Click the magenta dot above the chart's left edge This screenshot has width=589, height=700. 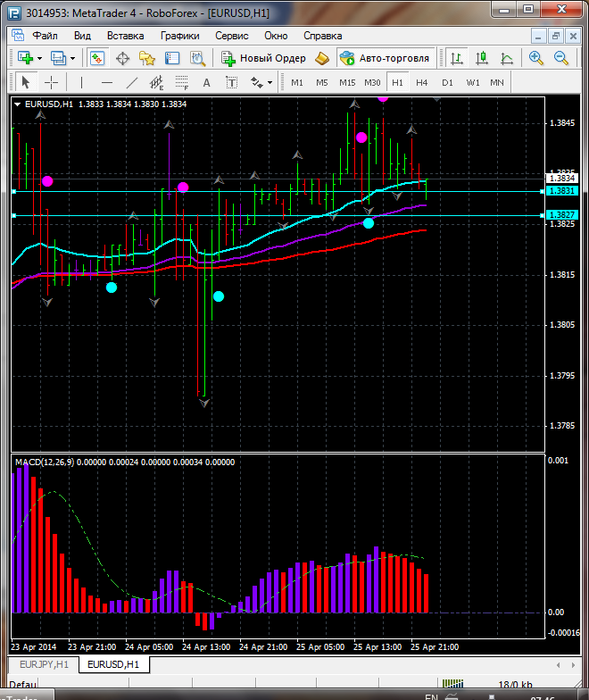(47, 181)
